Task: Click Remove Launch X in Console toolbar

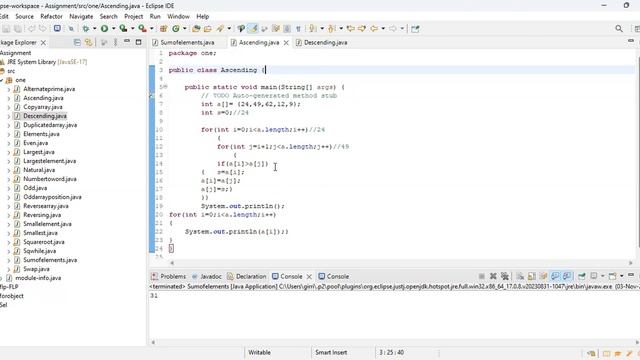Action: tap(493, 276)
